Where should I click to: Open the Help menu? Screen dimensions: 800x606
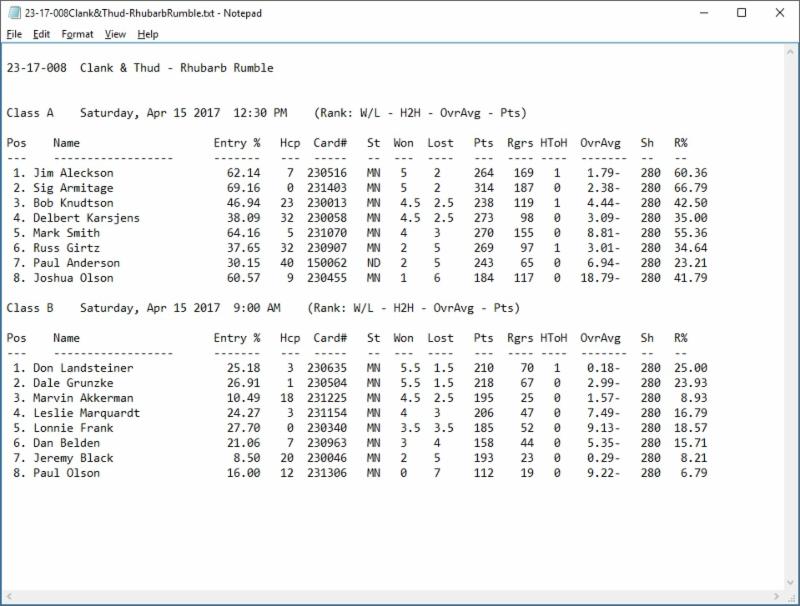148,34
